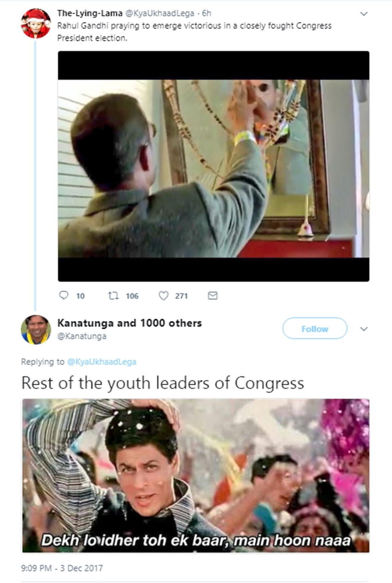The height and width of the screenshot is (583, 392).
Task: Click the "Kanatunga and 1000 others" name
Action: (129, 323)
